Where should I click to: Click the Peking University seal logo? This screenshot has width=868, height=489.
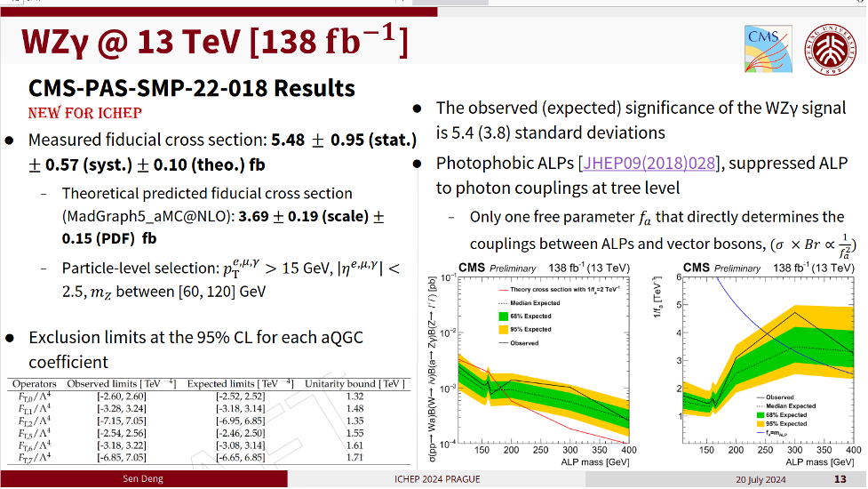click(826, 48)
